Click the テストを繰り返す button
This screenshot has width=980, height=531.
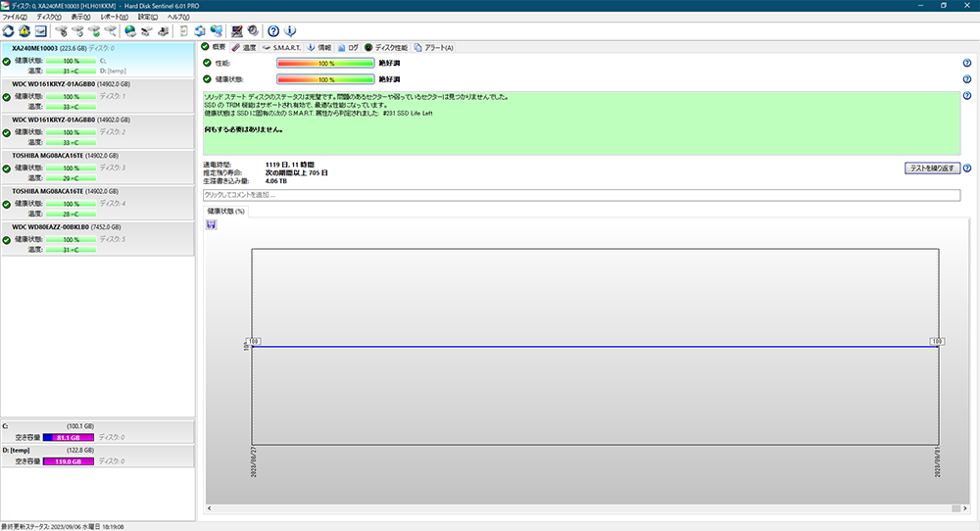[932, 169]
